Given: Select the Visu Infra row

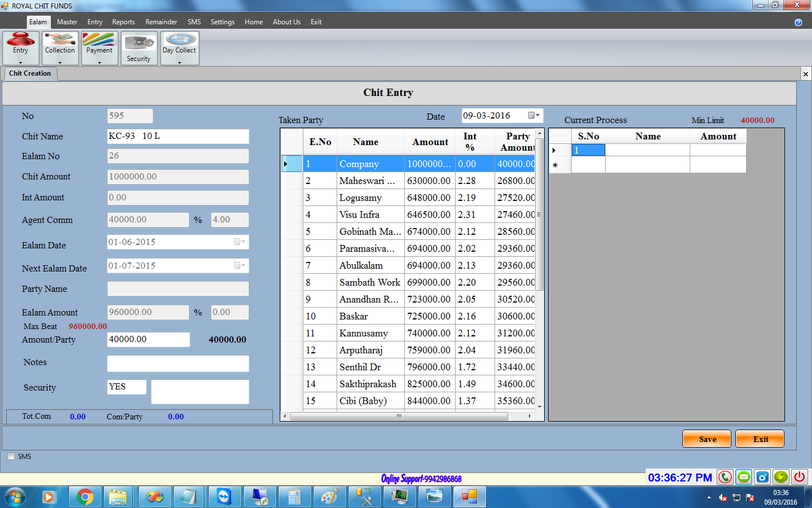Looking at the screenshot, I should click(408, 214).
